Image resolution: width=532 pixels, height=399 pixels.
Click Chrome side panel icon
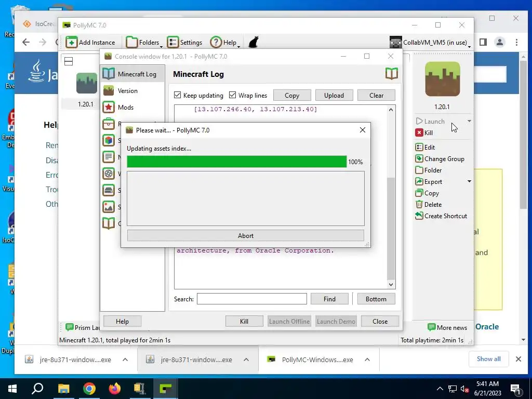(483, 42)
